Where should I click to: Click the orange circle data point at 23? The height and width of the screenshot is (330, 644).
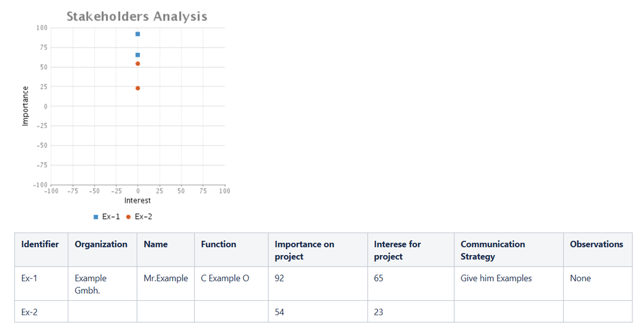(137, 88)
